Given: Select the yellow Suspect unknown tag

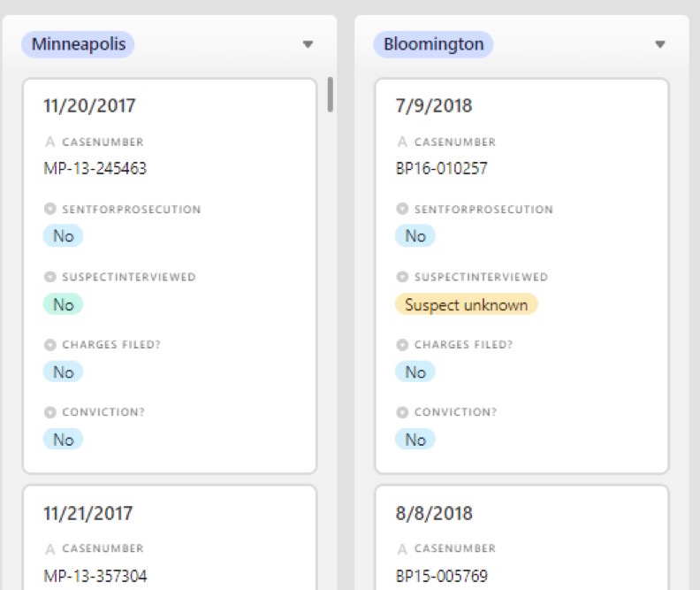Looking at the screenshot, I should click(x=466, y=304).
